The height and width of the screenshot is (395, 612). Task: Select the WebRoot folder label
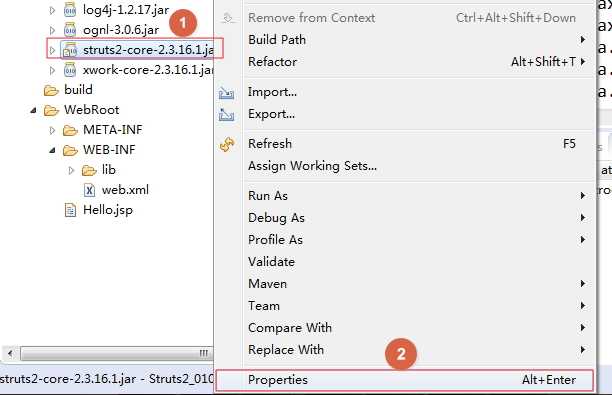(x=92, y=110)
